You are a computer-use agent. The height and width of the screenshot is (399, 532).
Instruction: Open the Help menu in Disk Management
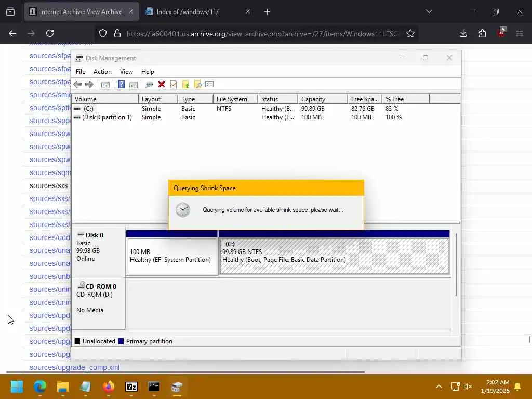(148, 72)
